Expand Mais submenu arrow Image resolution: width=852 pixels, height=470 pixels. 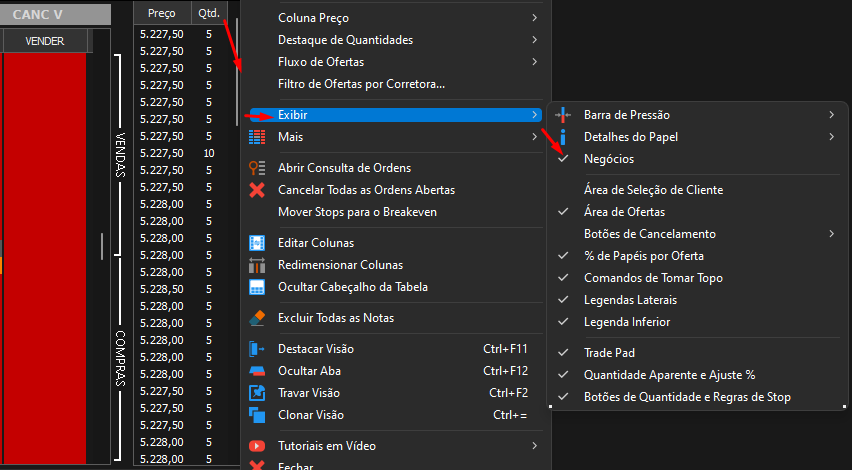pos(535,137)
